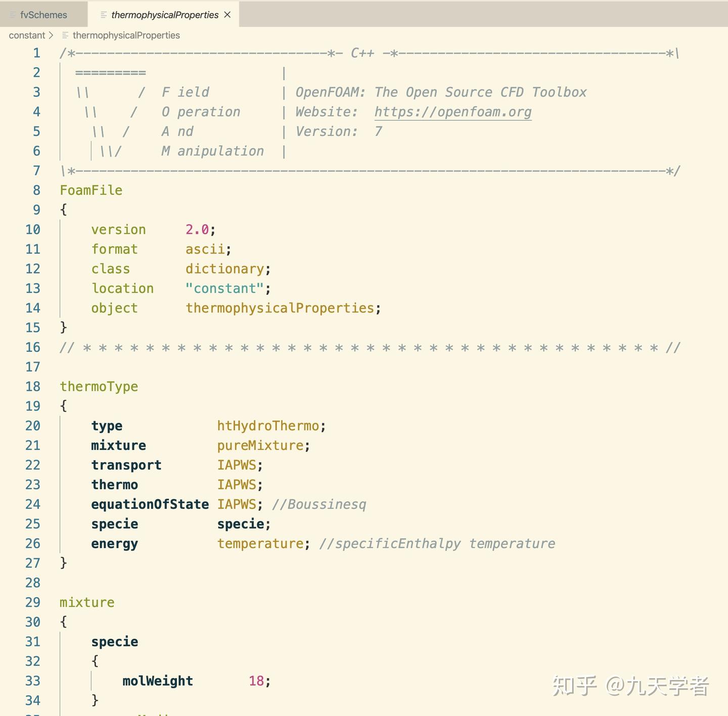Place cursor on FoamFile keyword
The width and height of the screenshot is (728, 716).
click(91, 190)
